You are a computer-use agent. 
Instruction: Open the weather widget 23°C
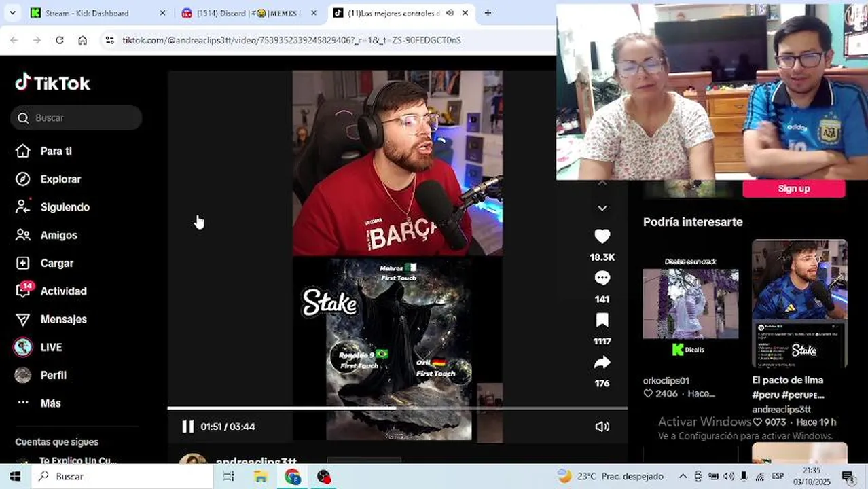tap(610, 476)
